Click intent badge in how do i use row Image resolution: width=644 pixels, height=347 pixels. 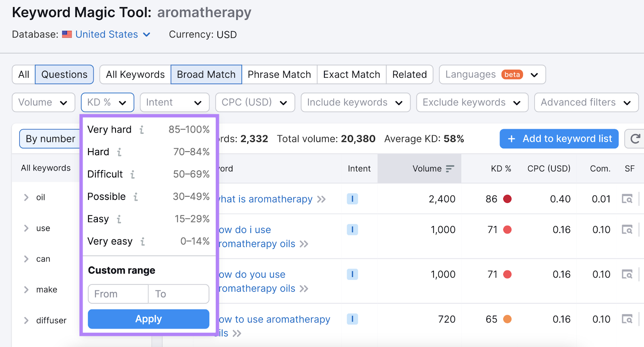[x=352, y=229]
